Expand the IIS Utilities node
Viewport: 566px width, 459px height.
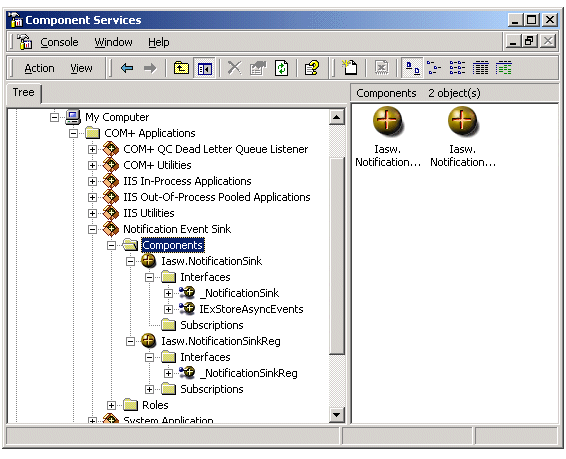(x=92, y=213)
